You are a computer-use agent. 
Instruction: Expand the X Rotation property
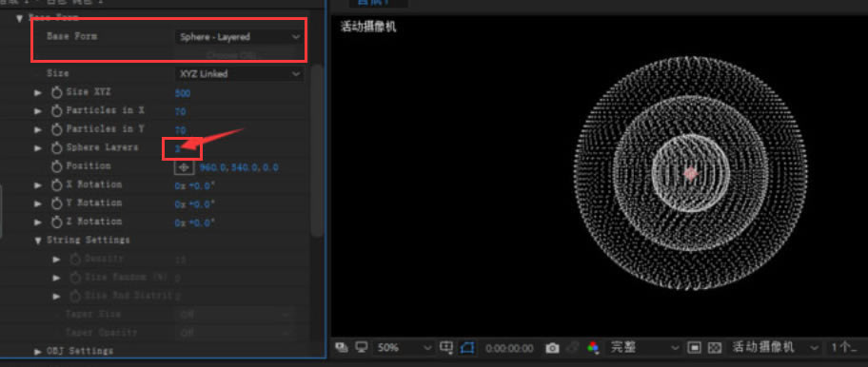pyautogui.click(x=38, y=185)
